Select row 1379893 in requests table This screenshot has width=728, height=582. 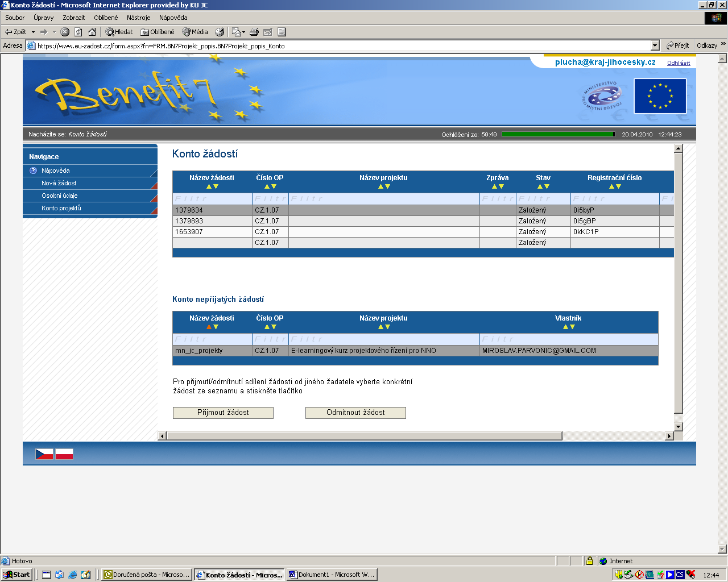pos(423,221)
